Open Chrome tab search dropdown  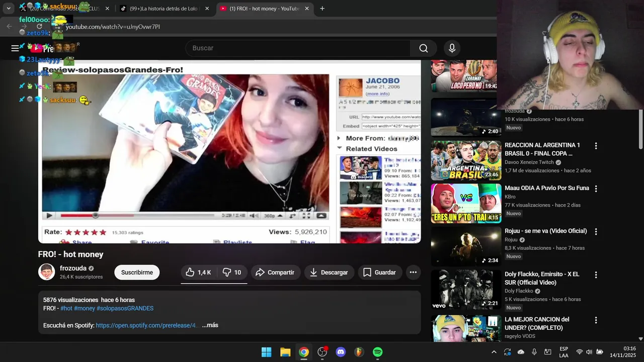(x=9, y=9)
